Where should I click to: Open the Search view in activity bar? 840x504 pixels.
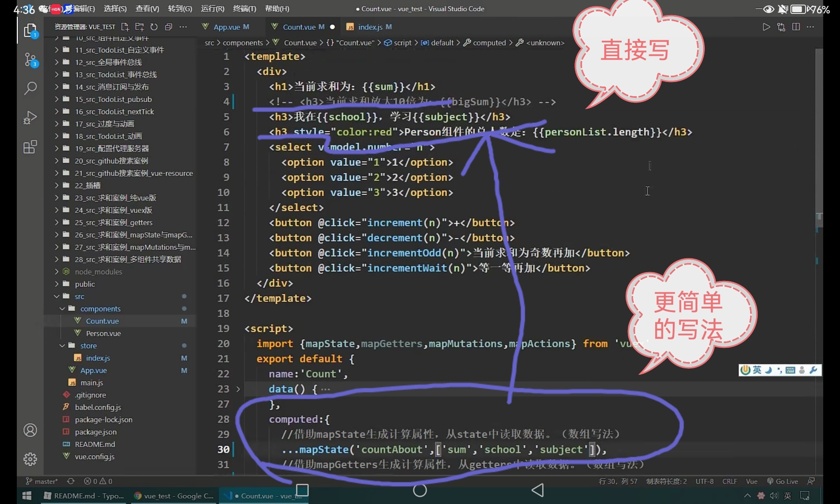[30, 88]
